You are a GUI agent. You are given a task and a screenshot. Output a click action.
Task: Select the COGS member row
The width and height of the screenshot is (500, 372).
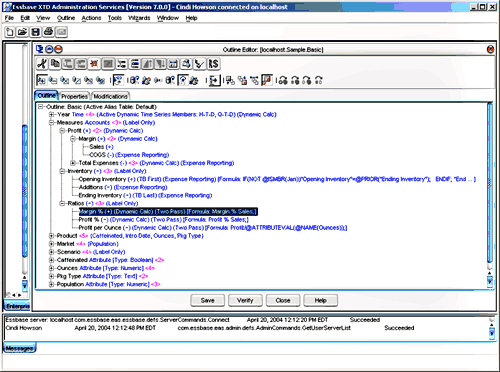tap(129, 155)
